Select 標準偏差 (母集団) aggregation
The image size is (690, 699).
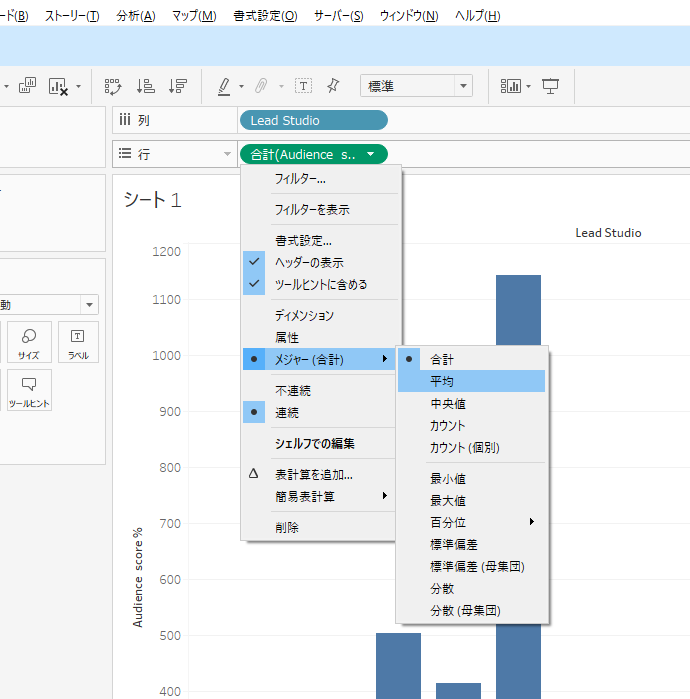pyautogui.click(x=472, y=566)
